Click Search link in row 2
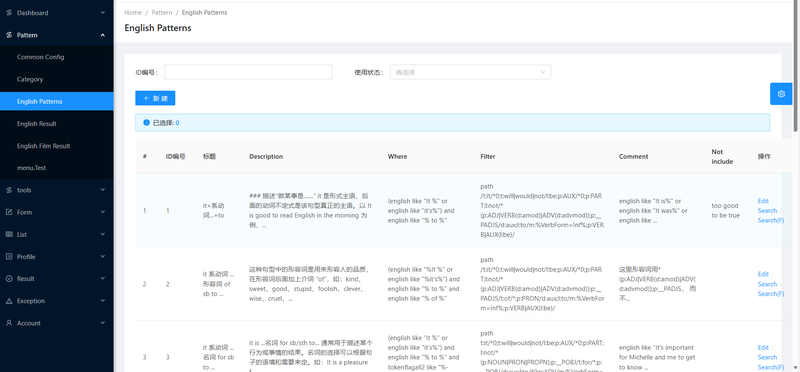This screenshot has width=800, height=372. pos(767,284)
